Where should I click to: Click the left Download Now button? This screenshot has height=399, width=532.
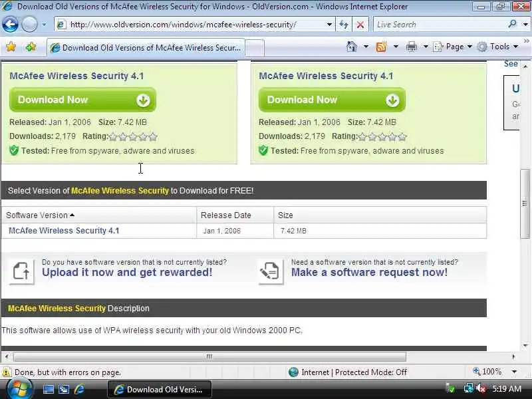pyautogui.click(x=82, y=100)
